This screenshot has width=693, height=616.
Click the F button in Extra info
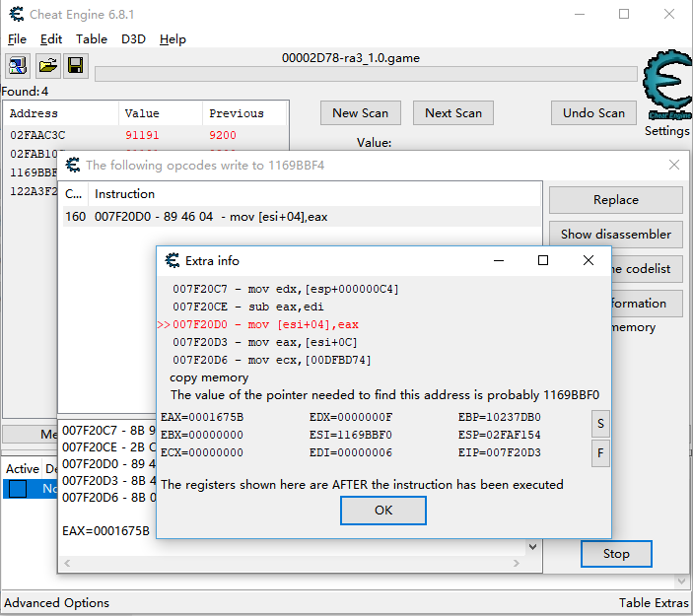pyautogui.click(x=600, y=453)
